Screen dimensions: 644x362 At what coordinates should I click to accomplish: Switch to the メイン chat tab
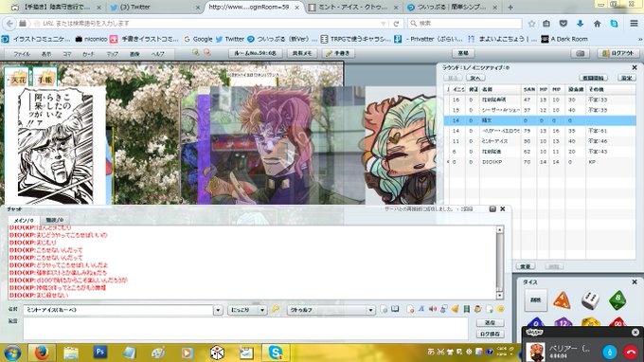click(x=24, y=220)
